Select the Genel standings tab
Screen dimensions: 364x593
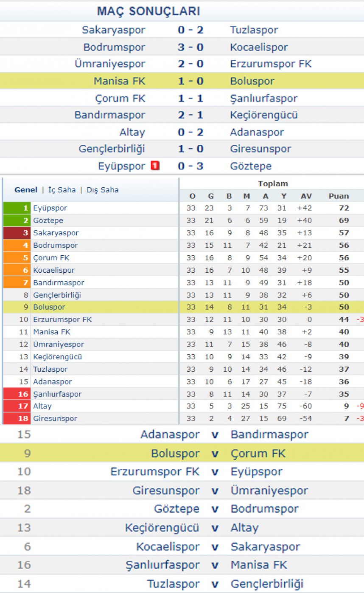pyautogui.click(x=26, y=190)
